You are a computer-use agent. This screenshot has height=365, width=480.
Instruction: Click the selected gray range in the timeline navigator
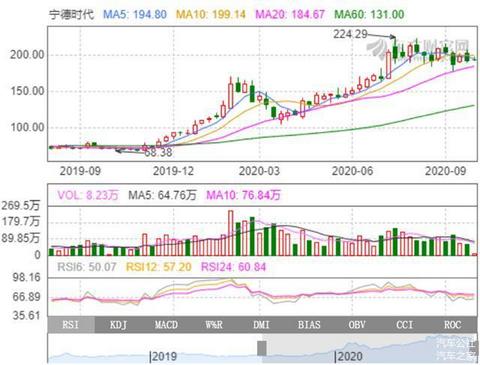click(x=369, y=348)
